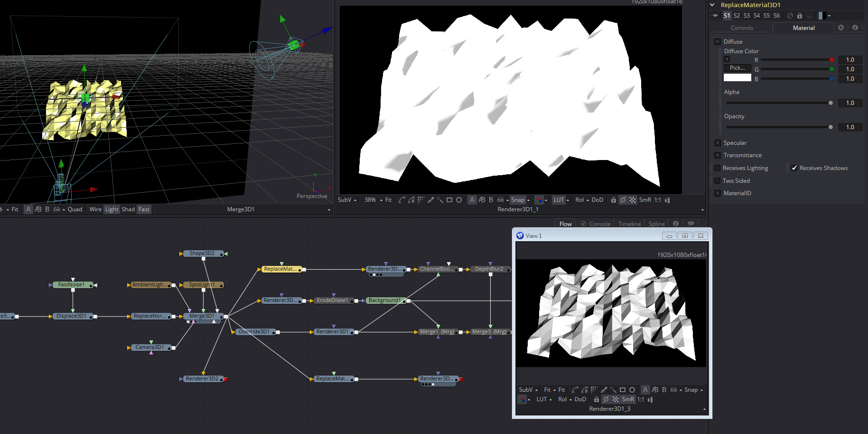Select settings slot S4

click(756, 16)
